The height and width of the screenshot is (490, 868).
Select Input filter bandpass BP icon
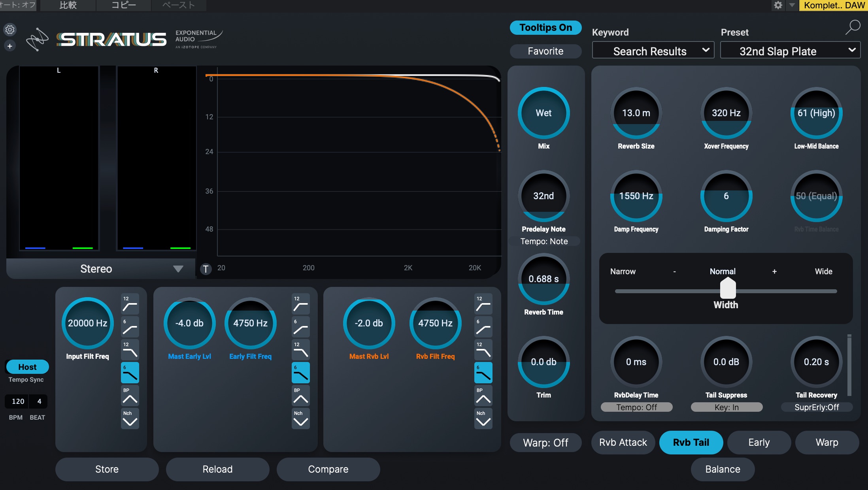[x=130, y=396]
